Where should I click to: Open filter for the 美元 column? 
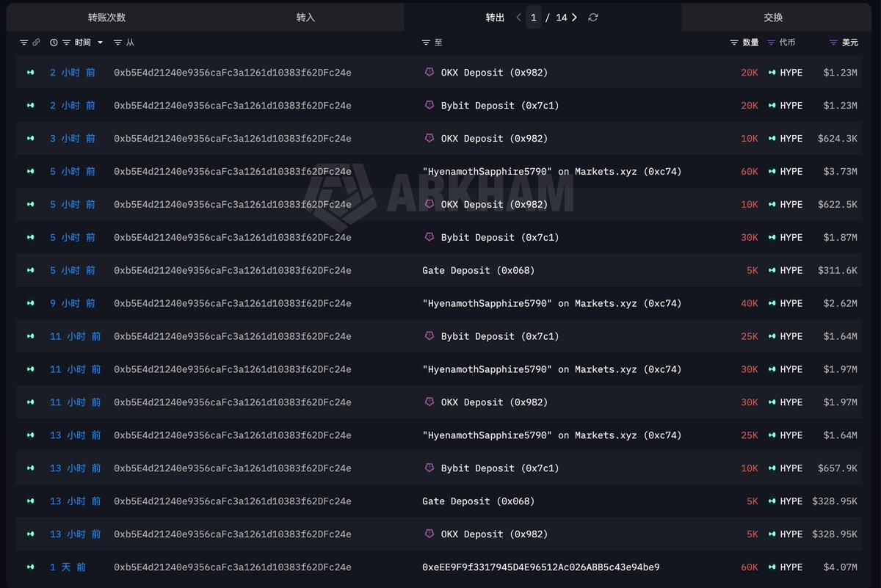click(x=833, y=43)
